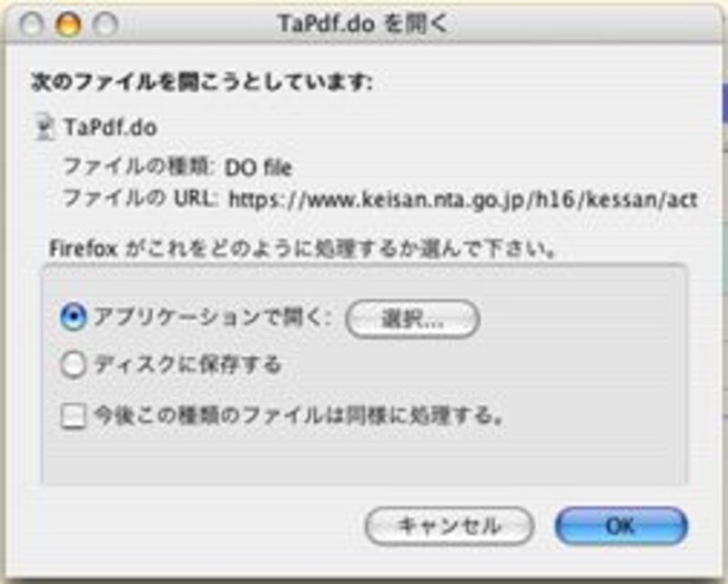Click the TaPdf.do を開く title bar
728x584 pixels.
[362, 24]
